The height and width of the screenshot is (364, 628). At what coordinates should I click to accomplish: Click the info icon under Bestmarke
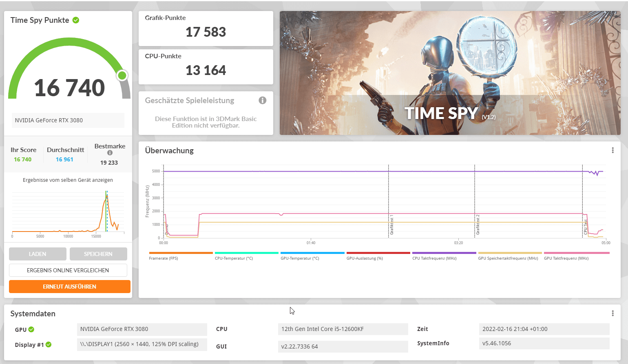coord(110,153)
